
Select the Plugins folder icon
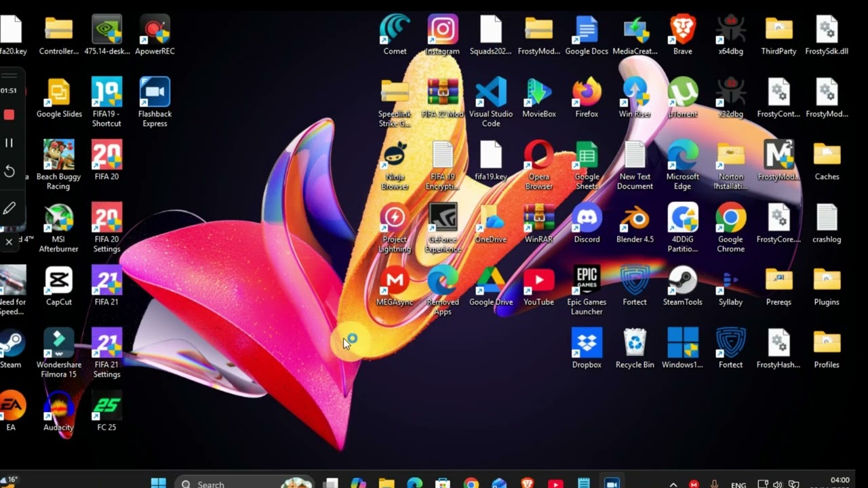tap(827, 287)
